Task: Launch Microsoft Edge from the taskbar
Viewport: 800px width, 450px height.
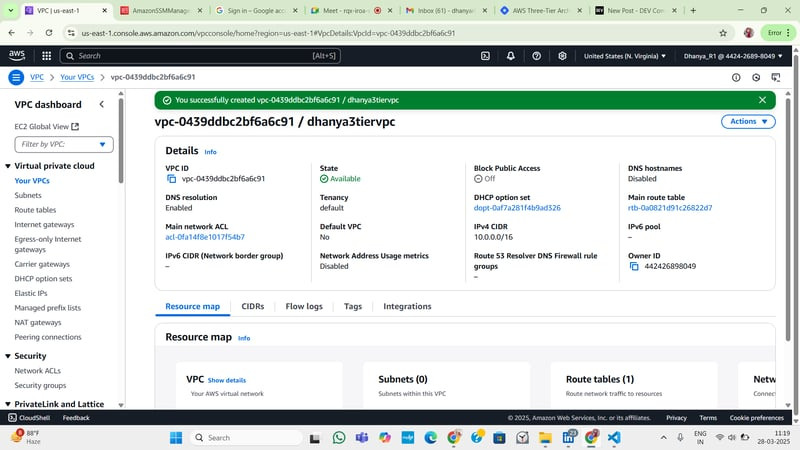Action: [431, 438]
